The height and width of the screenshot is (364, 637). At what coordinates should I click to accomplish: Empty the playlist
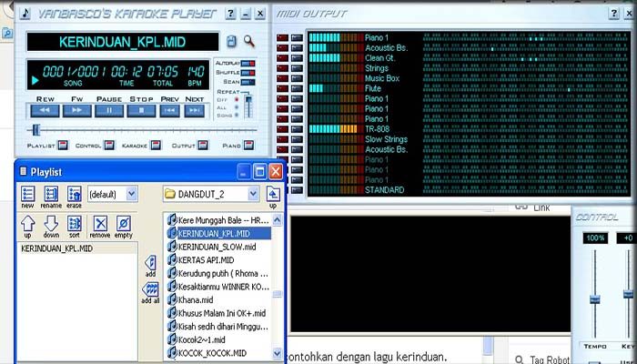[x=124, y=227]
